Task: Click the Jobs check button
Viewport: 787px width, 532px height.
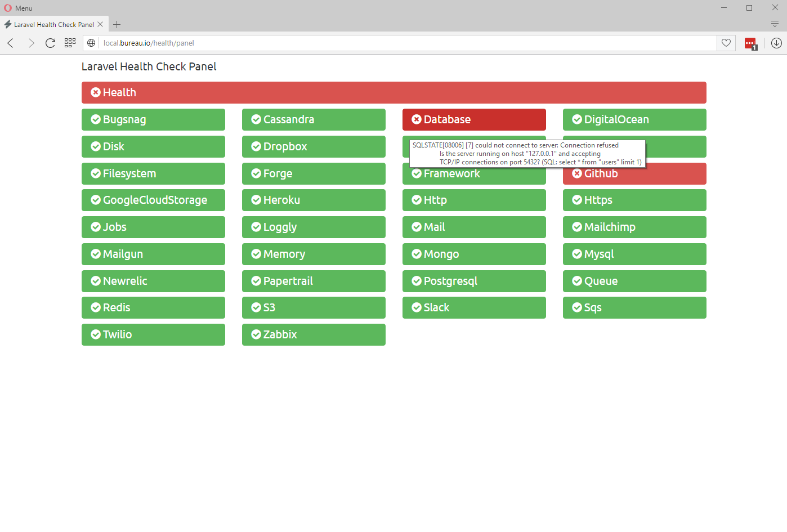Action: click(x=153, y=227)
